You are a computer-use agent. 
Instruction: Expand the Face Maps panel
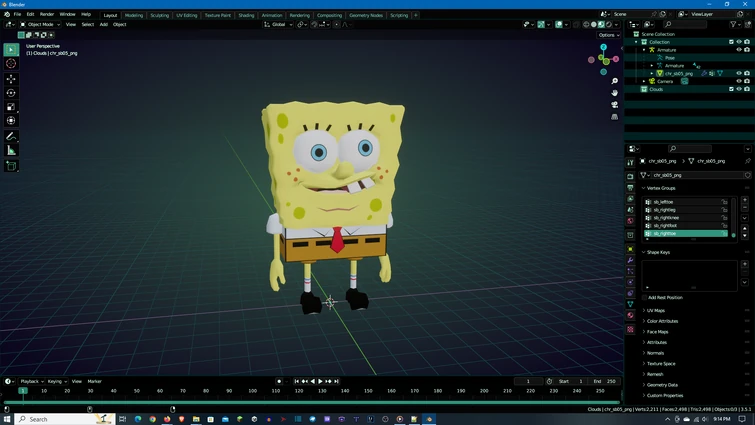[x=657, y=332]
